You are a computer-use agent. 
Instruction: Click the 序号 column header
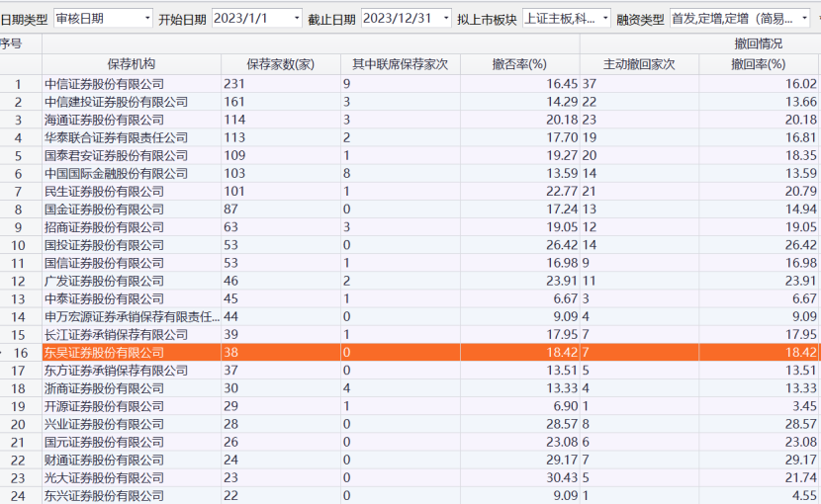(x=12, y=43)
